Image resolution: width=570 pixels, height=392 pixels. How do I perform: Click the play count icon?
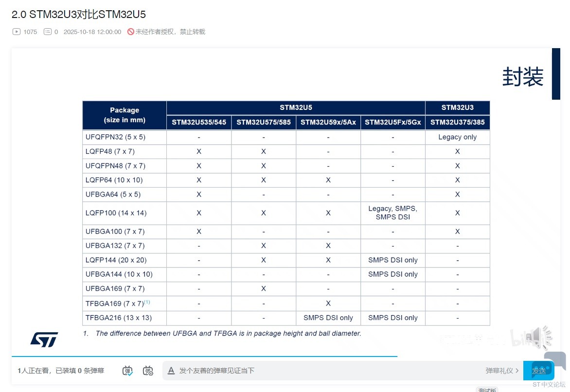click(x=16, y=32)
